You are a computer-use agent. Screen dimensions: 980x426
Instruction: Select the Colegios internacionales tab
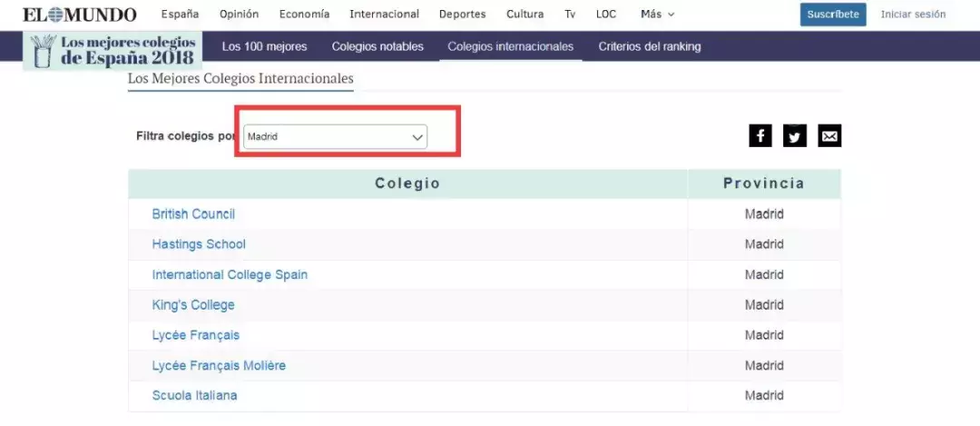pyautogui.click(x=511, y=46)
